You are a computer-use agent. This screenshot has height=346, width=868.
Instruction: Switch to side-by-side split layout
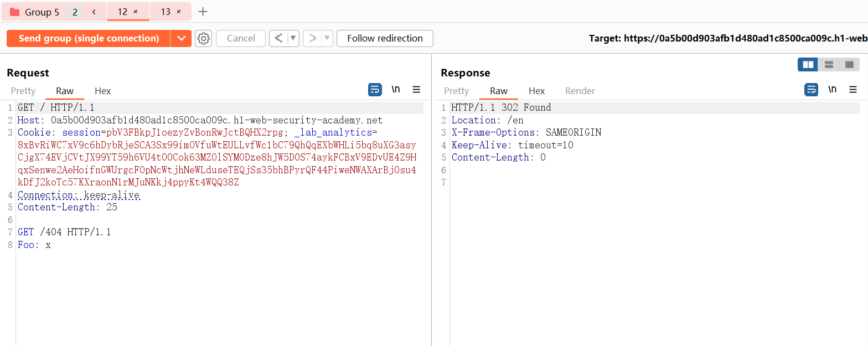pos(808,65)
